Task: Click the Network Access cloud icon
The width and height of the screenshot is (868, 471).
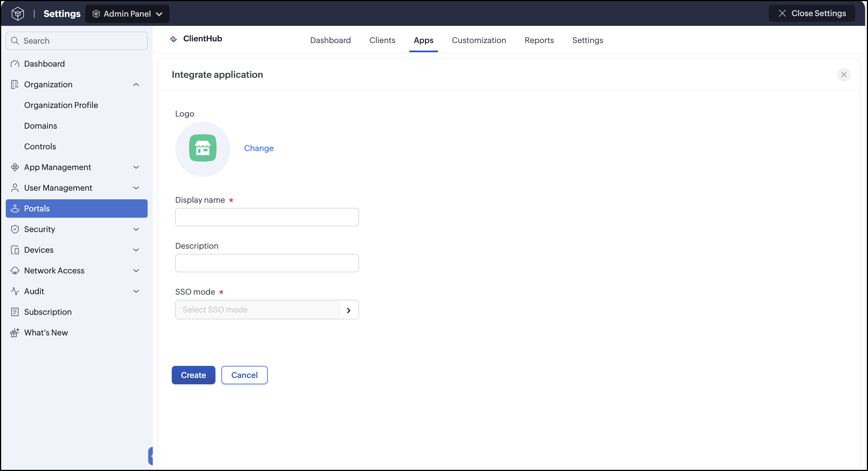Action: 15,271
